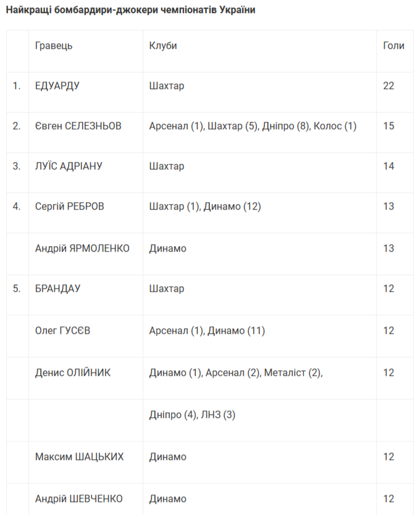Click the goals value 22
This screenshot has height=515, width=420.
coord(388,86)
